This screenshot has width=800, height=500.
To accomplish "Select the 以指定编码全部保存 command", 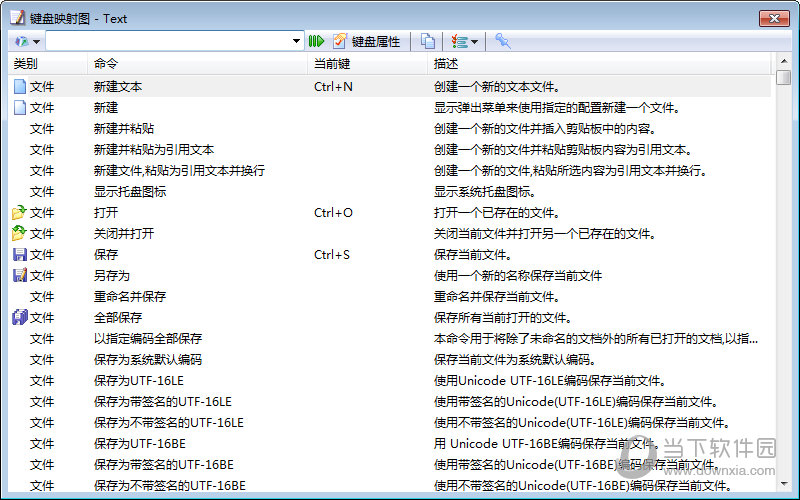I will tap(148, 338).
